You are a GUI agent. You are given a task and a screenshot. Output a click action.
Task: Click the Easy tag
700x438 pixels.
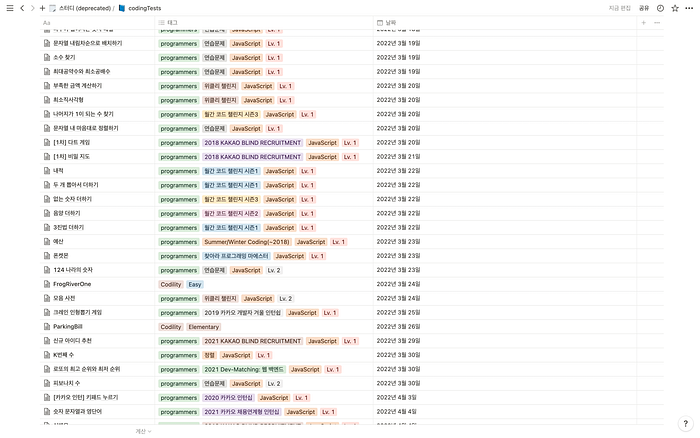pyautogui.click(x=195, y=284)
